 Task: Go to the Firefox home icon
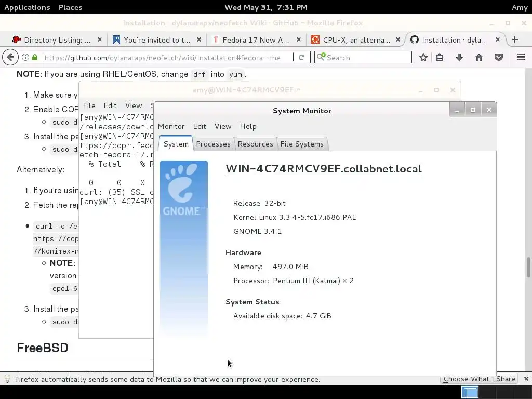click(478, 57)
